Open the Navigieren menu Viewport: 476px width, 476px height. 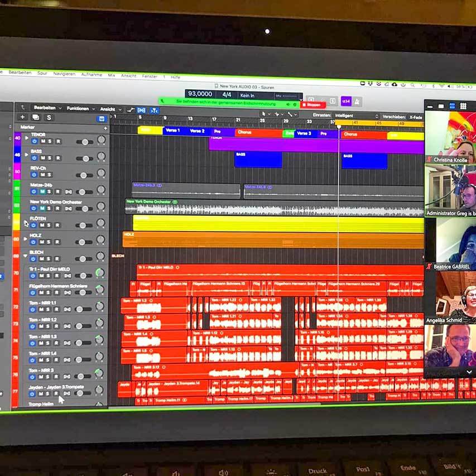point(64,74)
